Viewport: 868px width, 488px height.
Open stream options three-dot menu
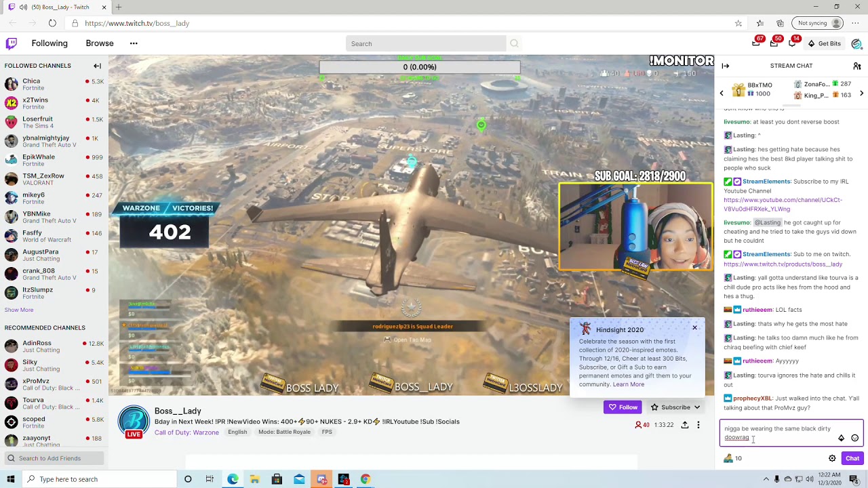[698, 425]
